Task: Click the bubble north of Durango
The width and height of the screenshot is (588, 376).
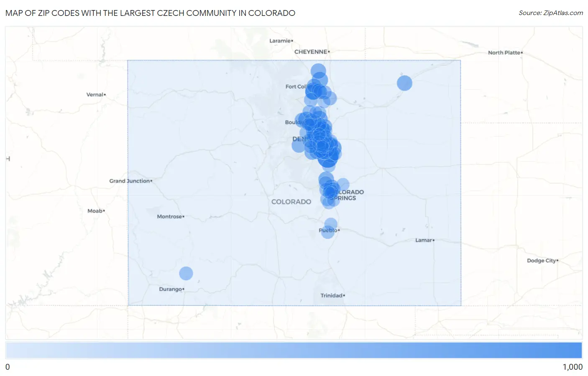Action: 186,274
